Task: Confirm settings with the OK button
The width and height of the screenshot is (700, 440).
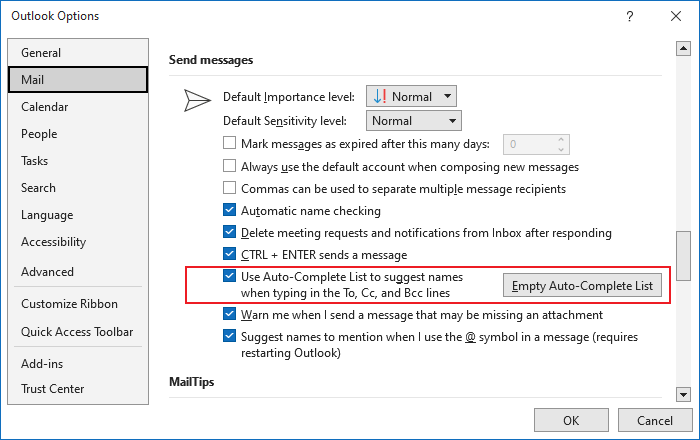Action: (x=571, y=420)
